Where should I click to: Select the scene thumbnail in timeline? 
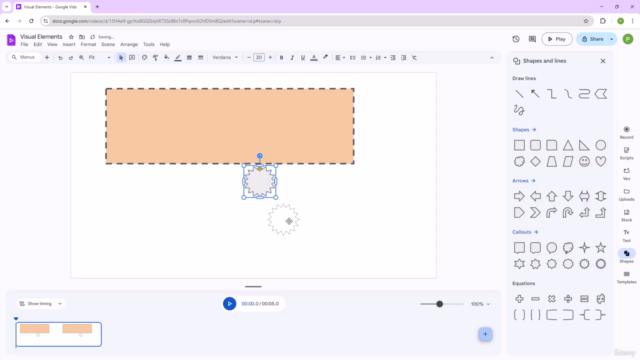58,334
